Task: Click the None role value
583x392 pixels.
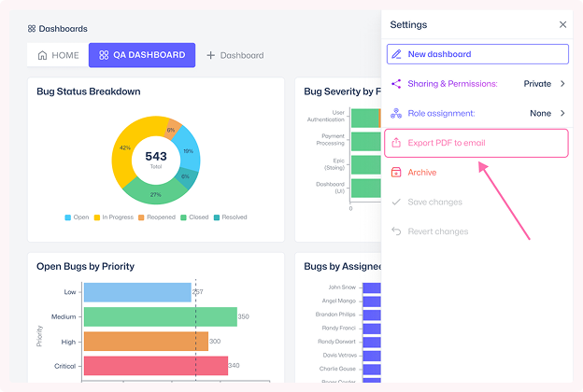Action: click(540, 113)
